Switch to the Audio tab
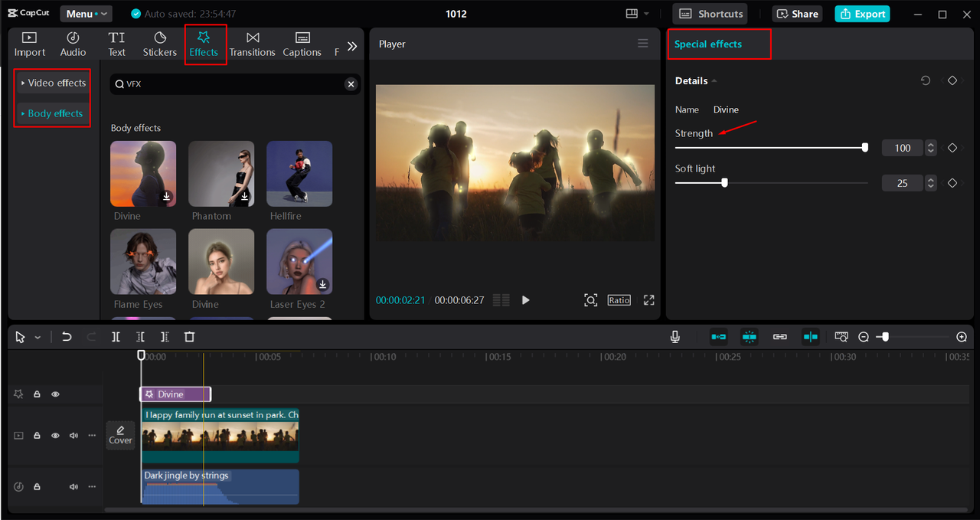This screenshot has height=520, width=980. tap(73, 44)
